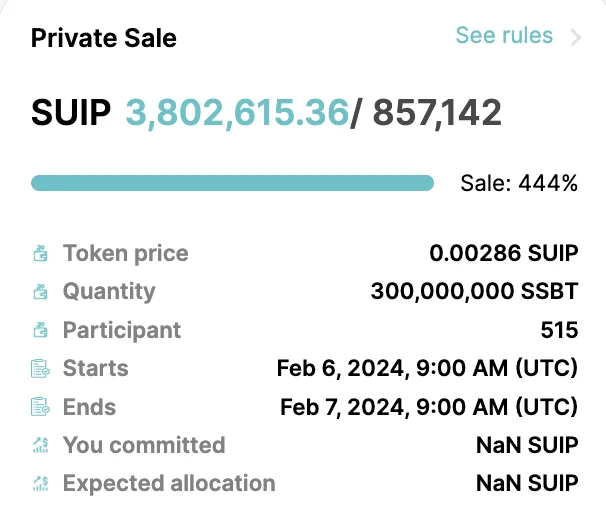Click the participant count 515
Screen dimensions: 606x520
(559, 330)
